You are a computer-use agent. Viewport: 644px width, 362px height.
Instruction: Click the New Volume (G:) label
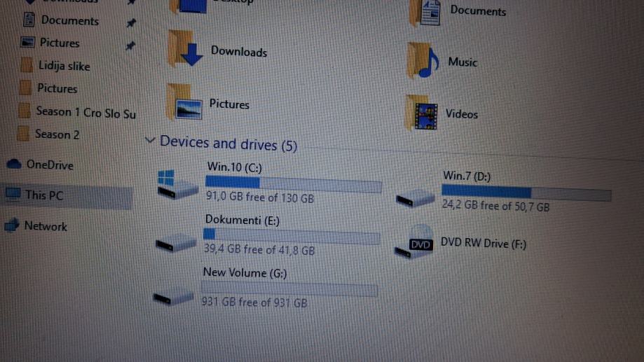(x=245, y=272)
